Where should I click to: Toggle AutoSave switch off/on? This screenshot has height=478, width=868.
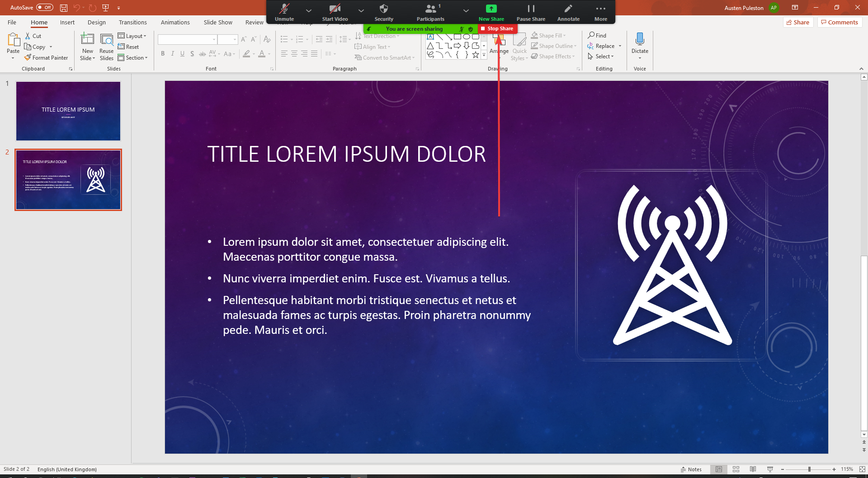tap(45, 8)
